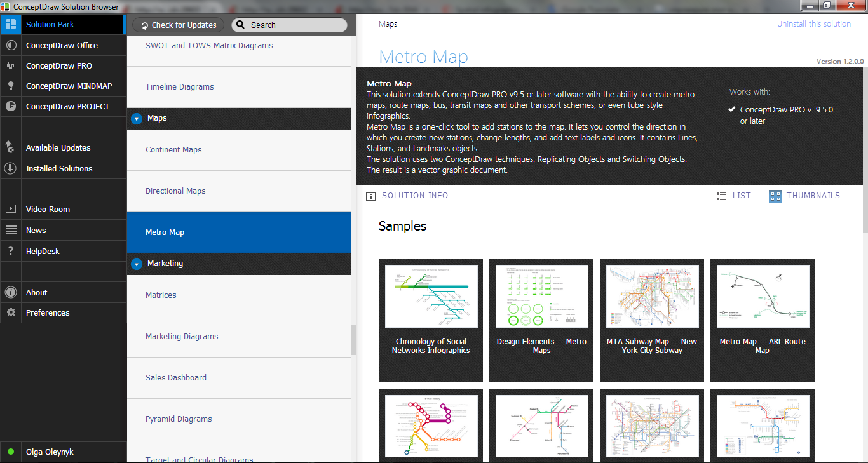Open Design Elements — Metro Maps sample
Viewport: 868px width, 463px height.
541,321
